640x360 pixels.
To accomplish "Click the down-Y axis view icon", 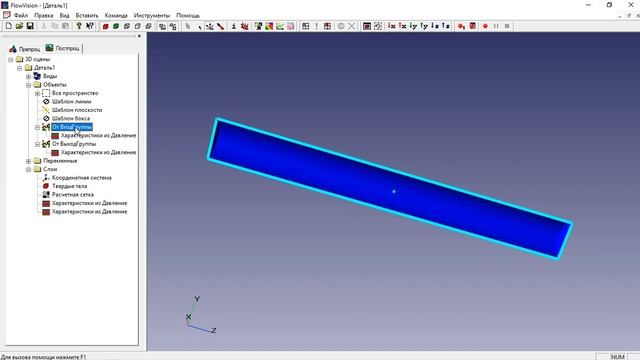I will click(x=413, y=26).
